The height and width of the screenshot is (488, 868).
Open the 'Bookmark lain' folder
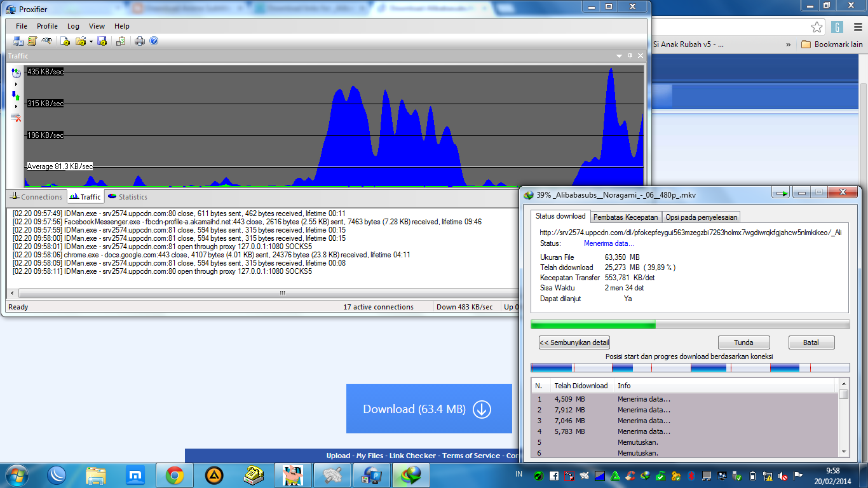832,44
